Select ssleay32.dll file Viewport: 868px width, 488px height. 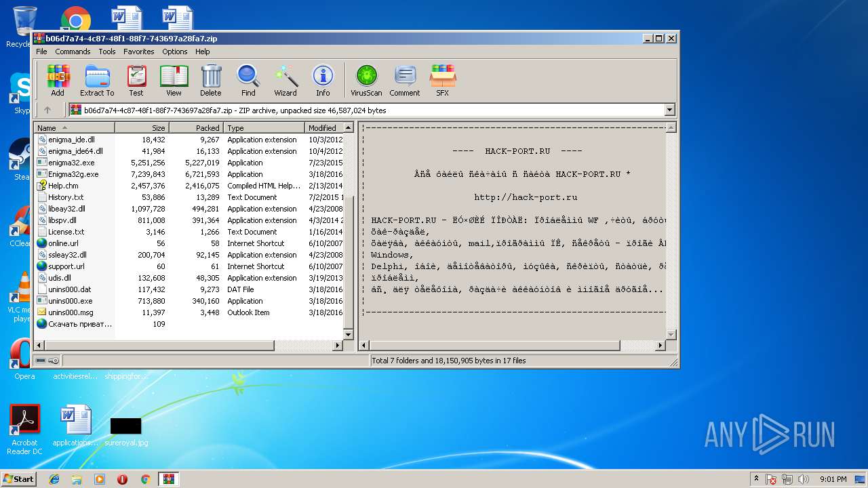(x=67, y=255)
